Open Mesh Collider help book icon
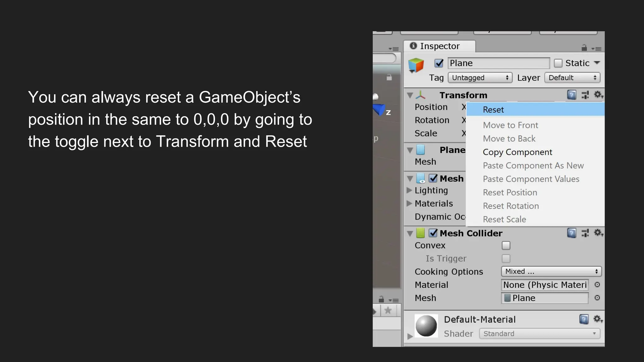 (x=572, y=233)
